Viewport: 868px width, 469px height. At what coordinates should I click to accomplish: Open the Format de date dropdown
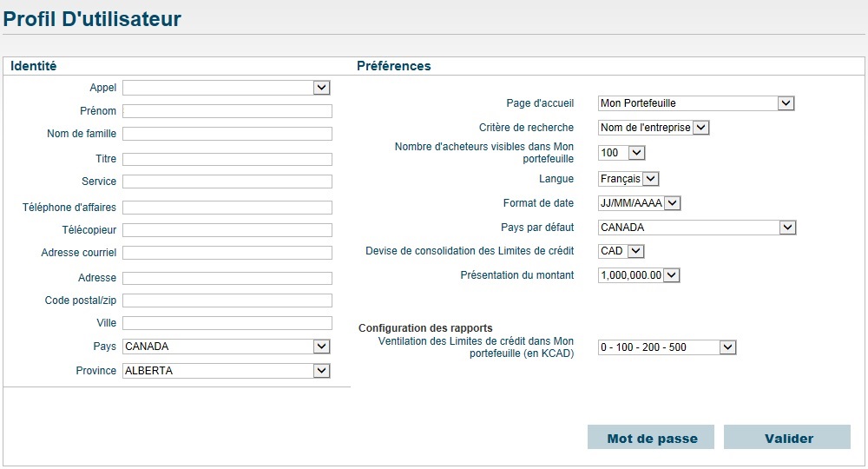click(640, 203)
